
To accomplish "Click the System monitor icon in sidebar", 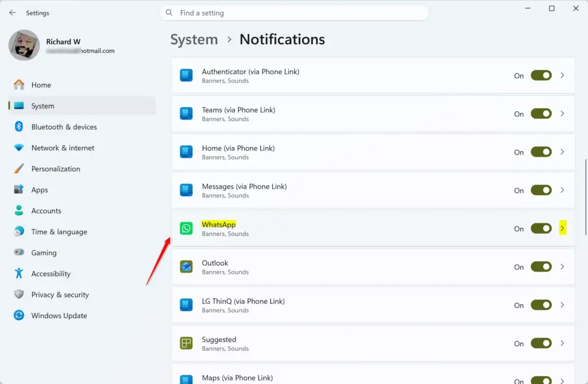I will point(19,106).
